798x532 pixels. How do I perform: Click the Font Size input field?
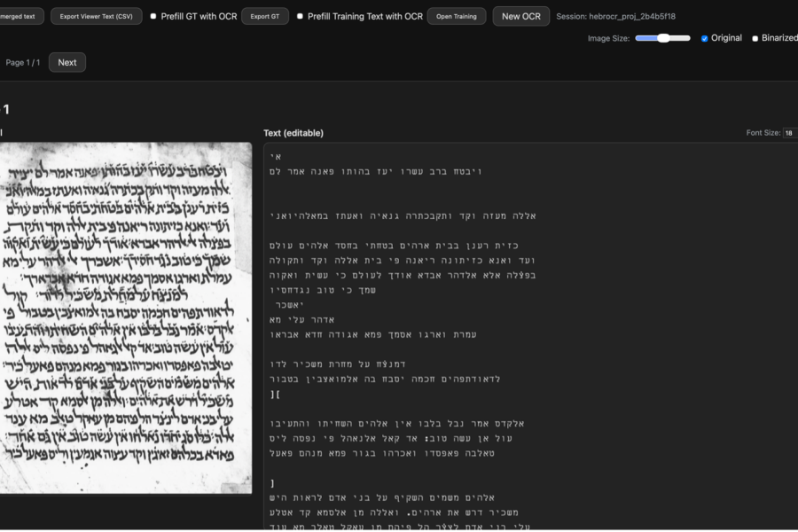(x=790, y=133)
